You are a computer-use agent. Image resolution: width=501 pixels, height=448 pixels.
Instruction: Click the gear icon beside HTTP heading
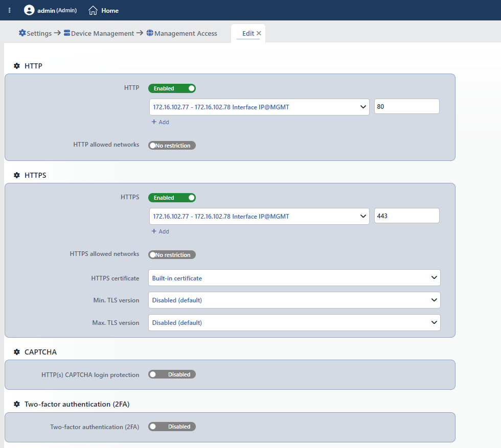click(x=17, y=66)
